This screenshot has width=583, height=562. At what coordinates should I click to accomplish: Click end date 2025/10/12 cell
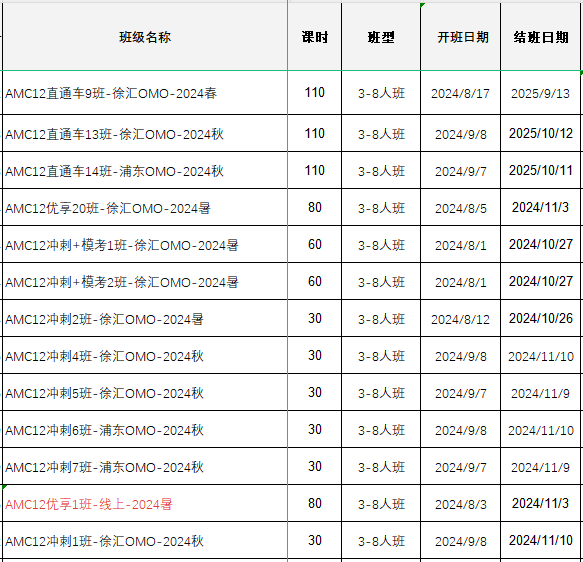coord(541,133)
